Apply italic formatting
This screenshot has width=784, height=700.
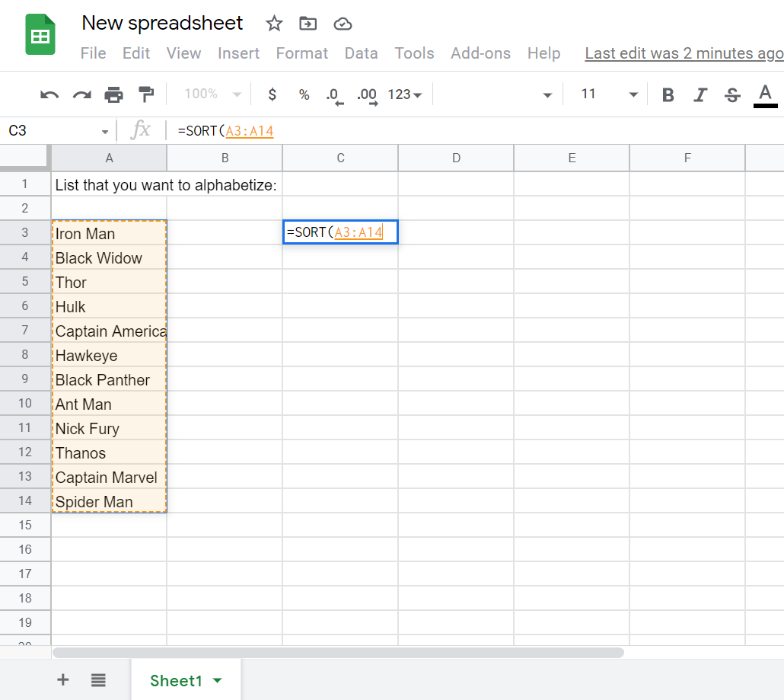point(700,94)
